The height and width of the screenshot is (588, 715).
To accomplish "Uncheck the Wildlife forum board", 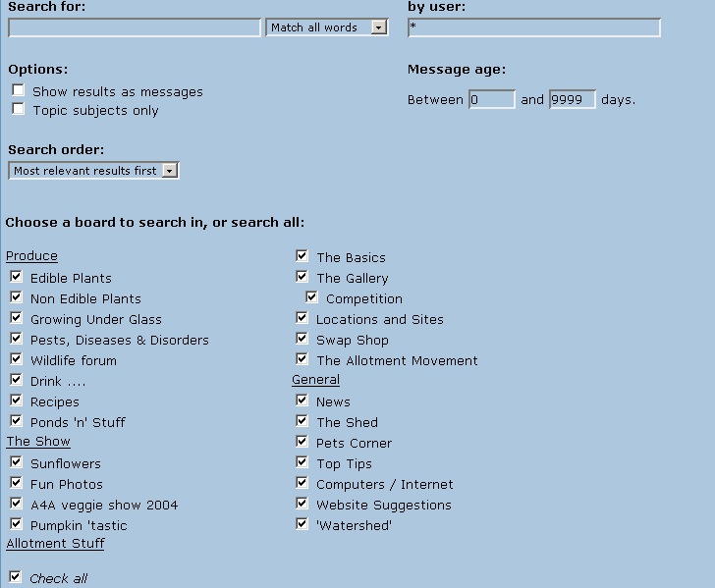I will tap(16, 359).
